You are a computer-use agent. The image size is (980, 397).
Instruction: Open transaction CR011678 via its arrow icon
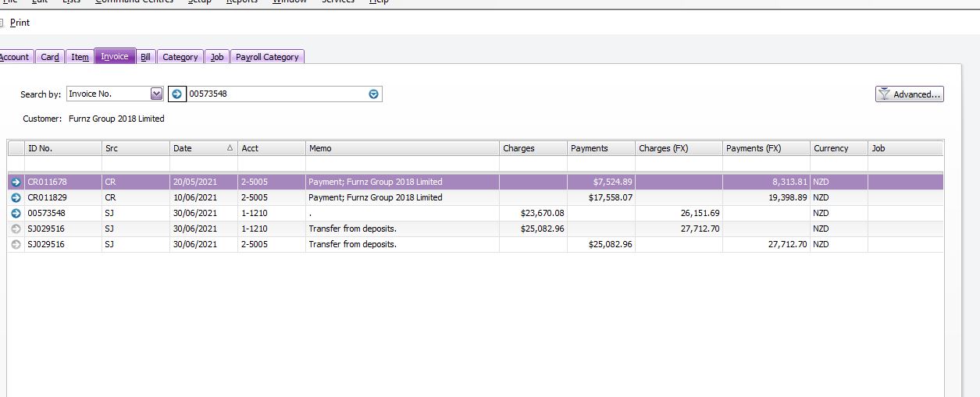point(16,182)
